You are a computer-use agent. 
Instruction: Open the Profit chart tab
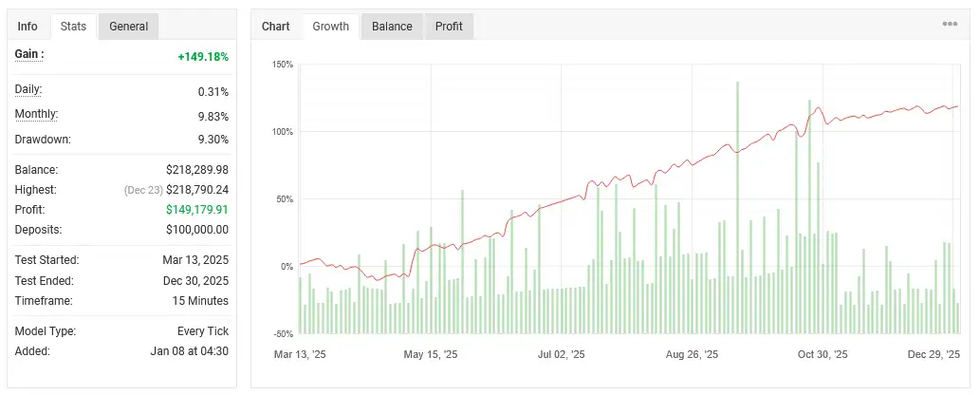449,27
